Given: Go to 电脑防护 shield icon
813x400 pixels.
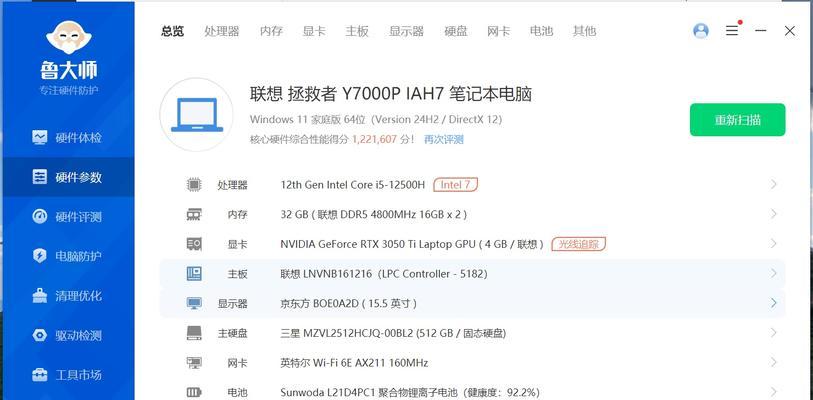Looking at the screenshot, I should [x=40, y=256].
